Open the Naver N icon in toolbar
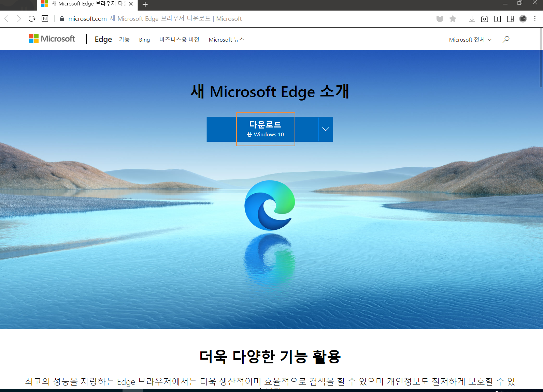The height and width of the screenshot is (392, 543). (x=45, y=18)
